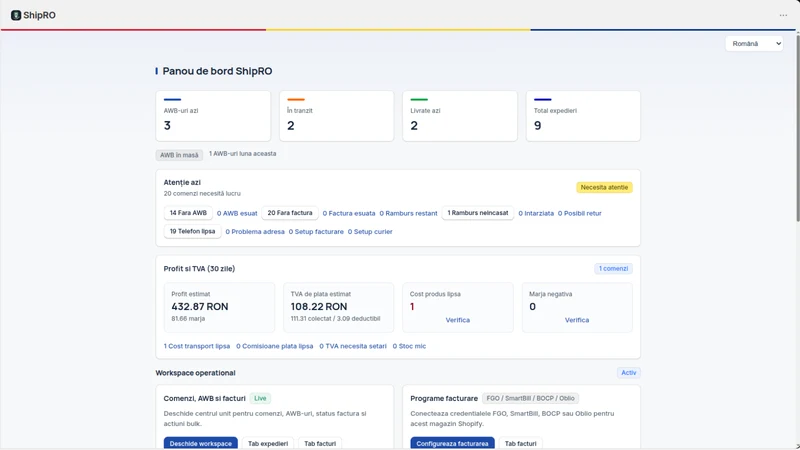Click the Configureaza facturarea button
This screenshot has height=450, width=800.
coord(453,443)
